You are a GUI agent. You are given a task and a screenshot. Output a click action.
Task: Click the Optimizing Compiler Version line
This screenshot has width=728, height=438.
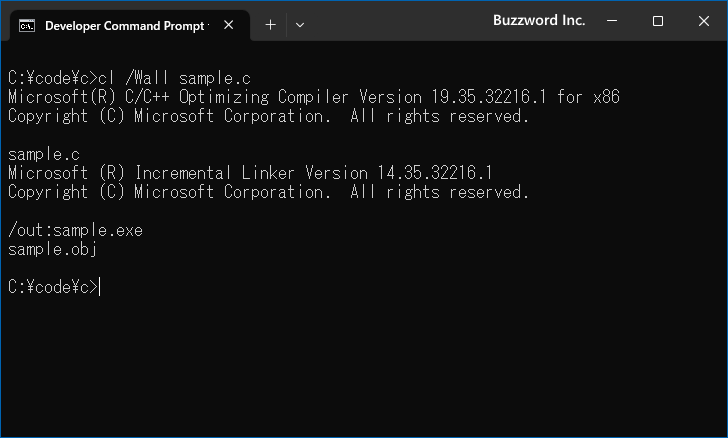click(314, 97)
